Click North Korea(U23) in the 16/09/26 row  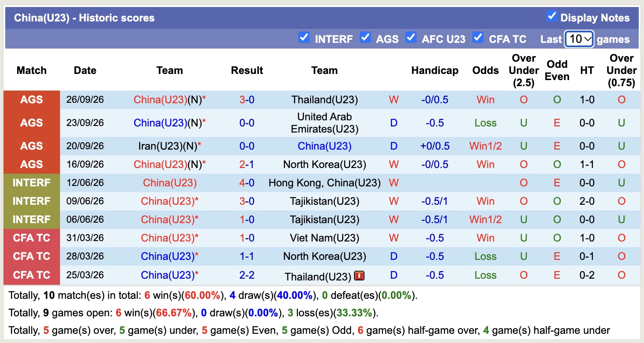point(325,164)
